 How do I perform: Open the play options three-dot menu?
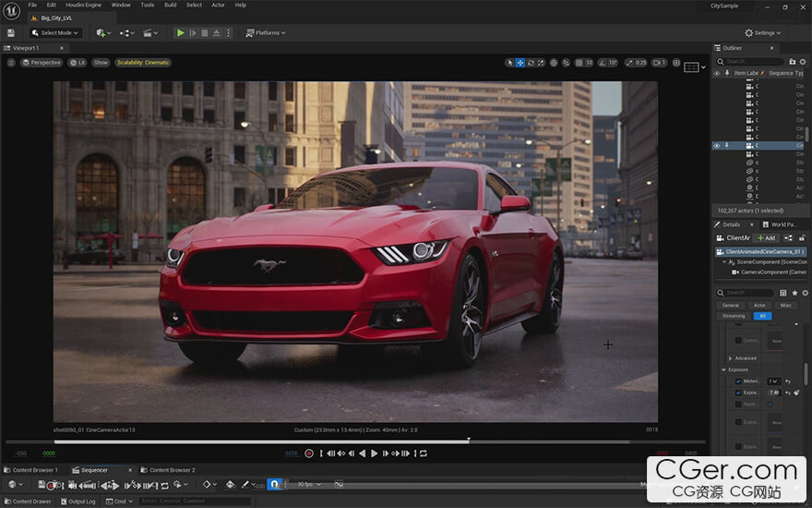pyautogui.click(x=228, y=32)
